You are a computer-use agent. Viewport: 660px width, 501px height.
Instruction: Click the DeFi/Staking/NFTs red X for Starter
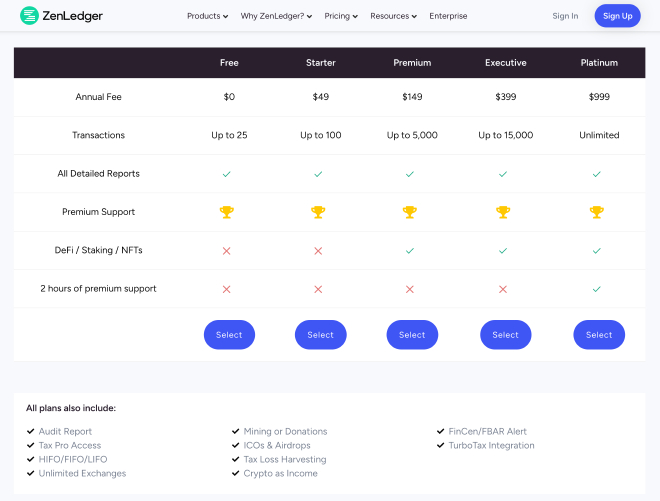click(318, 251)
